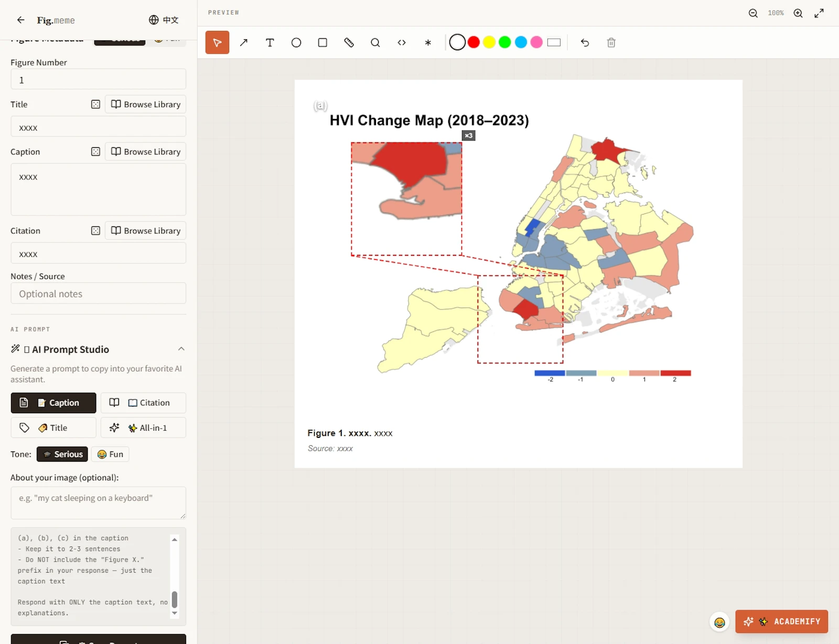Pick the rectangle shape tool
The height and width of the screenshot is (644, 839).
[x=322, y=42]
